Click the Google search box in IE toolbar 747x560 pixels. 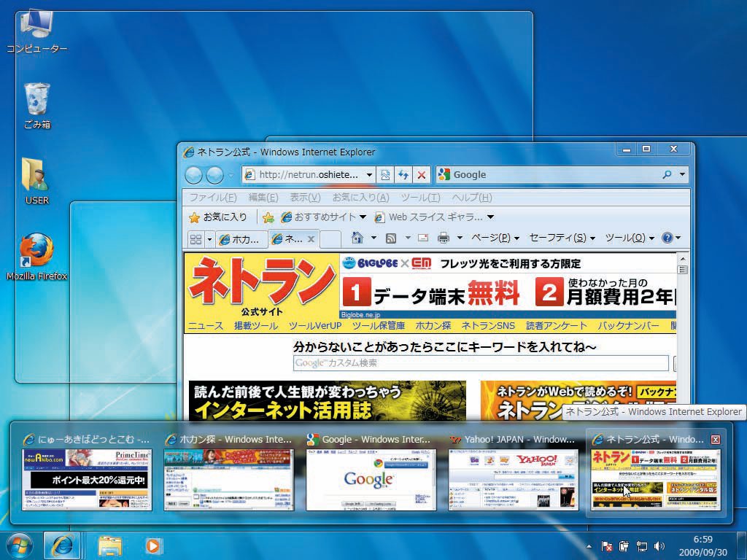[x=548, y=175]
